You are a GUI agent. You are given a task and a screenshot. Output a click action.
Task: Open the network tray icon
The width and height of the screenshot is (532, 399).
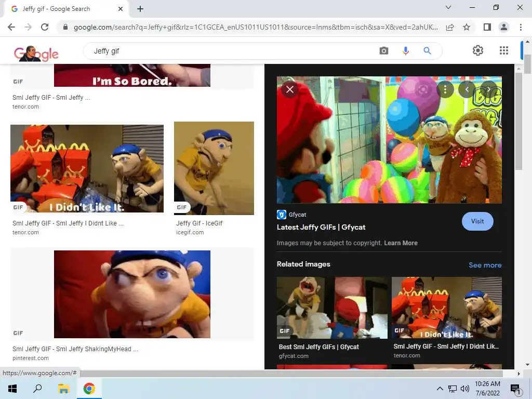453,389
